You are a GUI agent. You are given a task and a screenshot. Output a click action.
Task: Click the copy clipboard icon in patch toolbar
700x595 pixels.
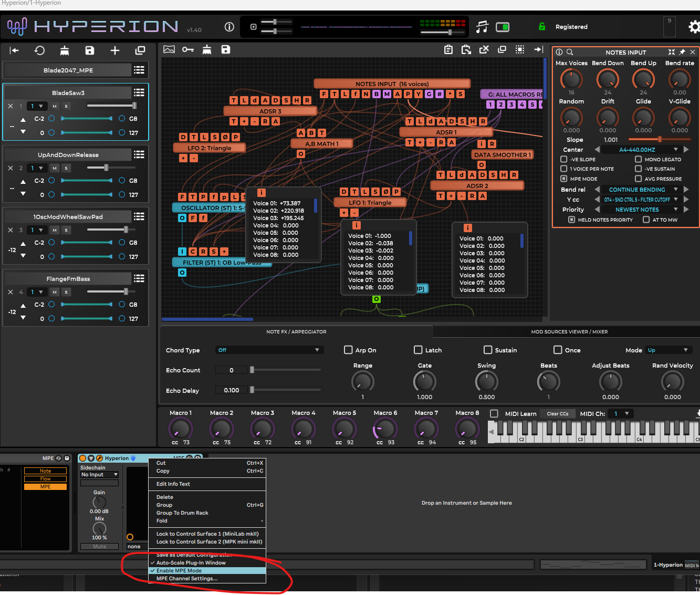pos(448,49)
